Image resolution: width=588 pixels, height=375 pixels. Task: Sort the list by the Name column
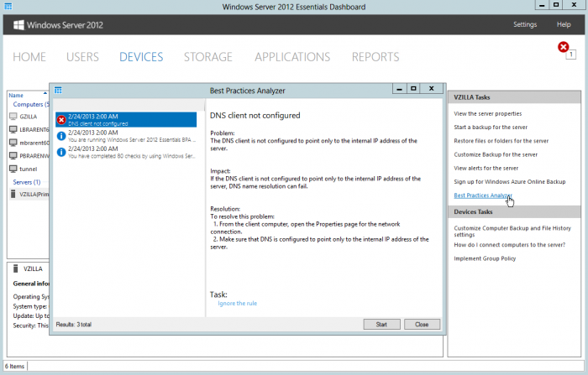pyautogui.click(x=16, y=96)
